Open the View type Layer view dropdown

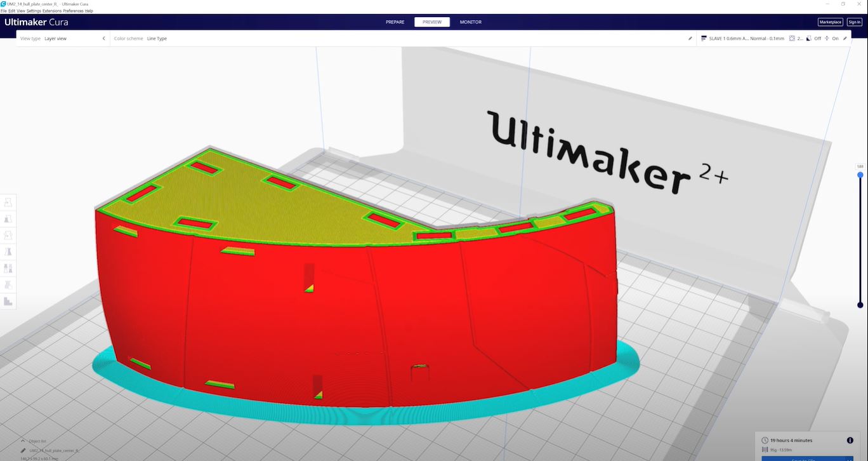[x=63, y=39]
